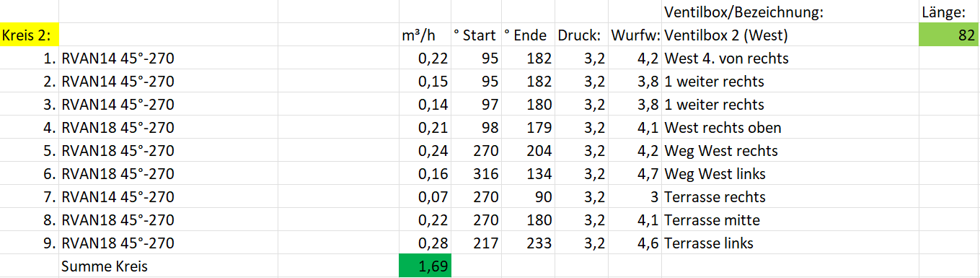Click '1 weiter rechts' in row 3
The width and height of the screenshot is (980, 278).
790,104
